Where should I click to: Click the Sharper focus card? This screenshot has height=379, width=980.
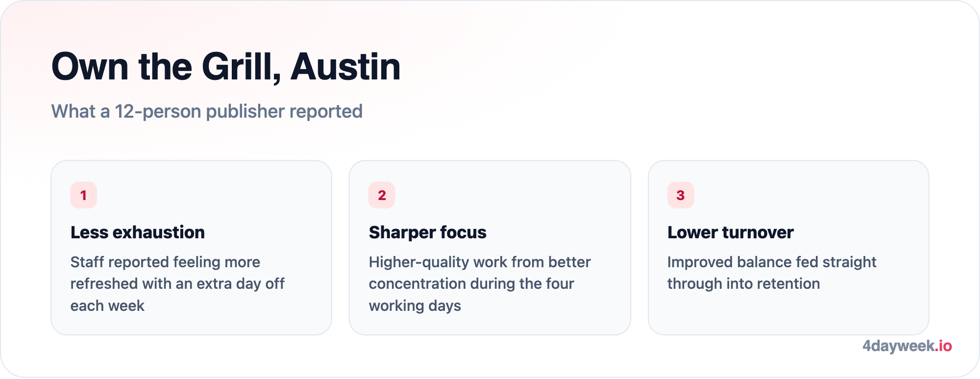490,248
